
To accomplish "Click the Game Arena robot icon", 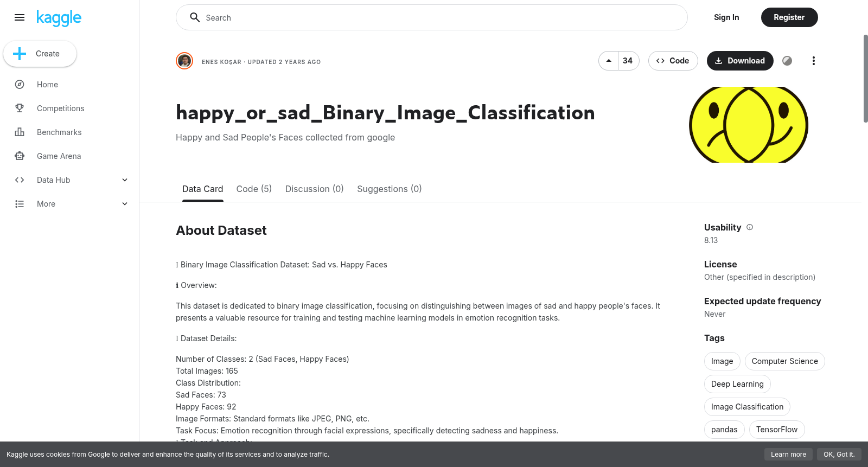I will coord(20,156).
